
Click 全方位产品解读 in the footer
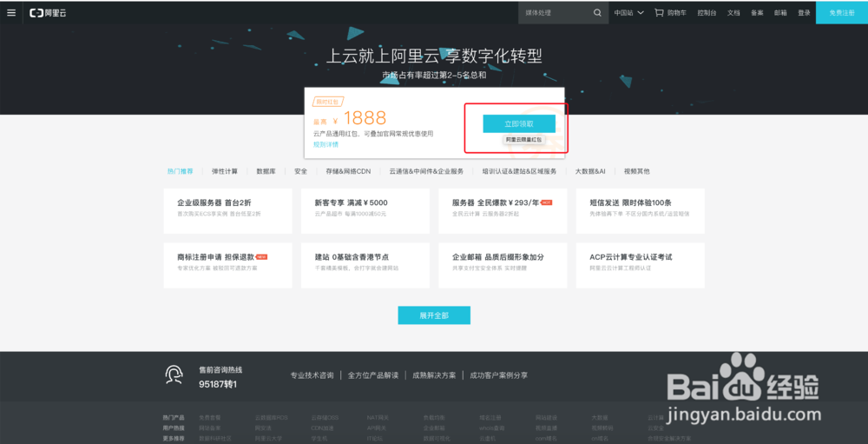[x=373, y=375]
